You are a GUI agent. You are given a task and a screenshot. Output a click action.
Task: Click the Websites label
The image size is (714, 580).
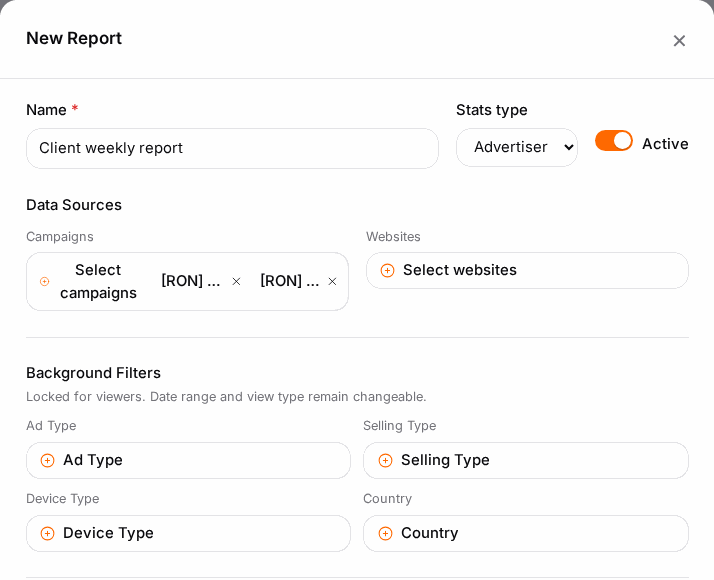tap(393, 237)
